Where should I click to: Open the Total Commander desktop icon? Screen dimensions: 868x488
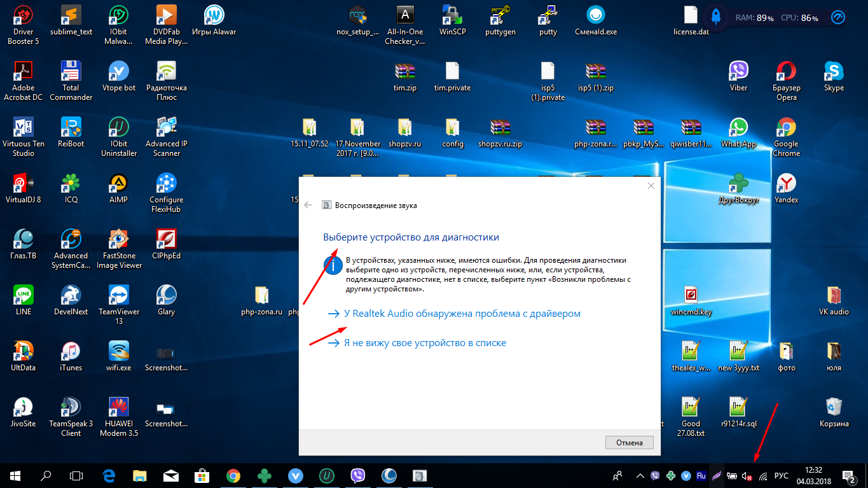tap(71, 81)
